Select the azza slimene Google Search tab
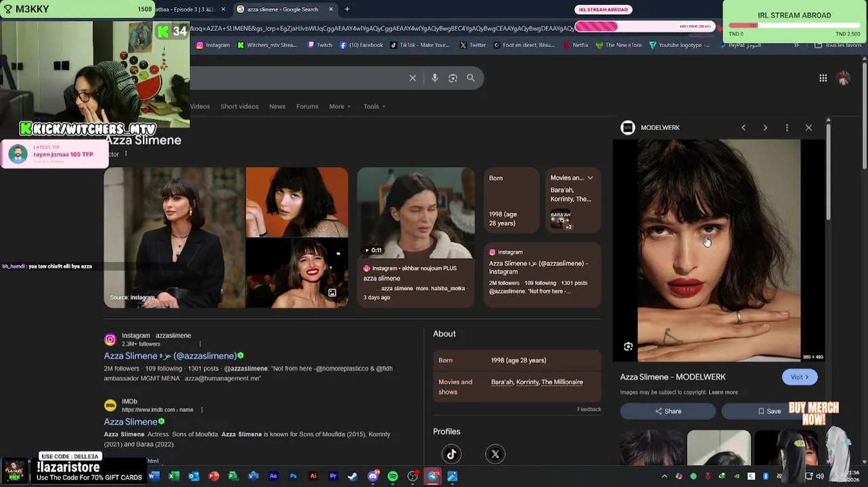This screenshot has width=868, height=487. pyautogui.click(x=284, y=9)
